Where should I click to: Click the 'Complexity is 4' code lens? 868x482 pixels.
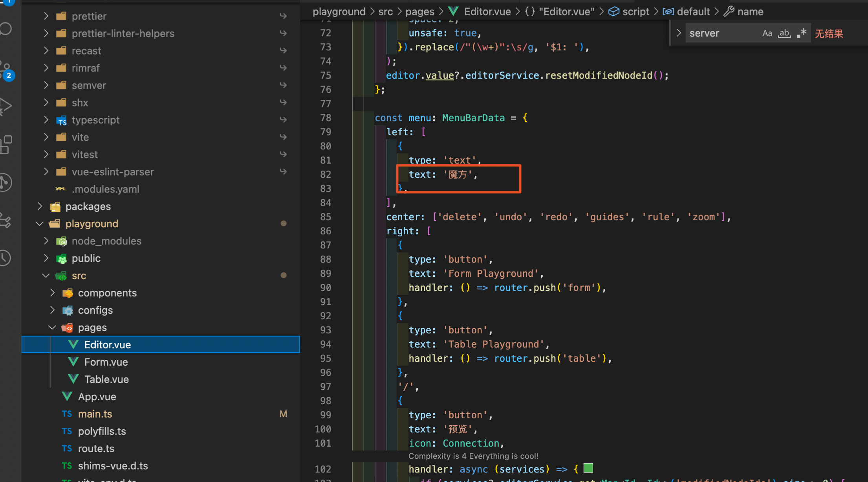click(473, 456)
